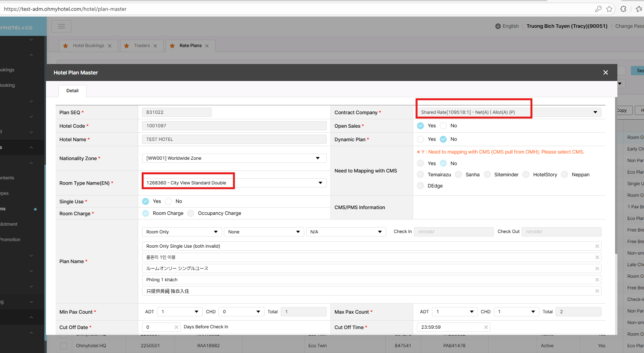Open the Room Only meal plan dropdown
The height and width of the screenshot is (353, 644).
point(181,232)
